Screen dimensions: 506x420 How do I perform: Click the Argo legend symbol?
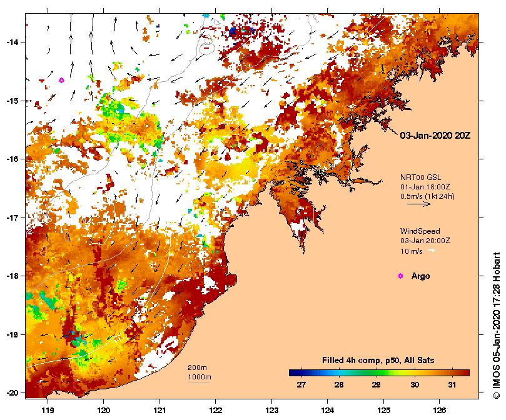click(400, 276)
